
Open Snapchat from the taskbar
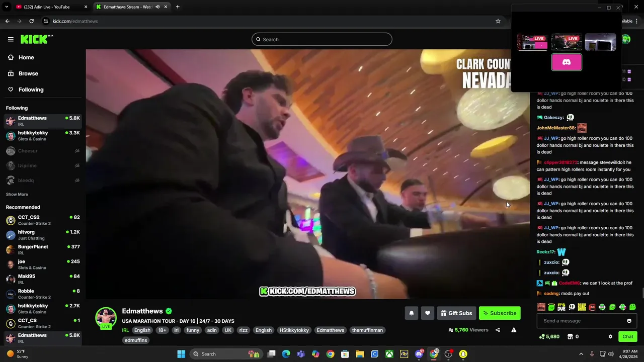pos(463,354)
